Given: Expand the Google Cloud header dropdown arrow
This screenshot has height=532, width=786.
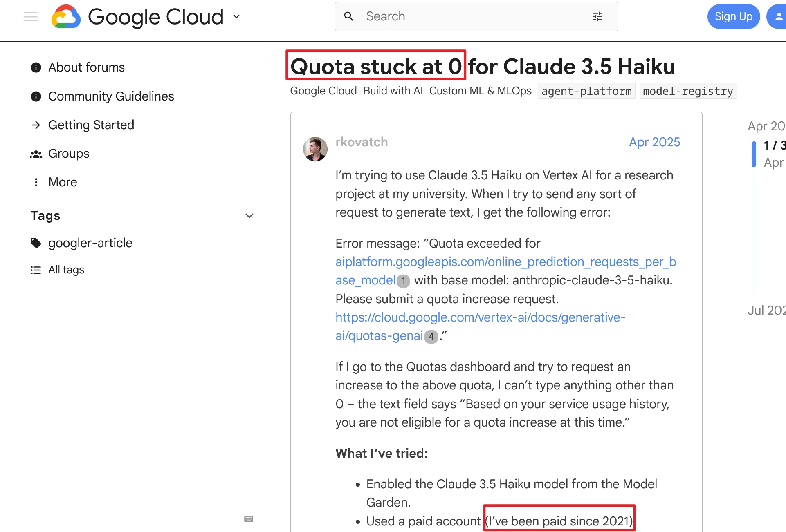Looking at the screenshot, I should pyautogui.click(x=236, y=17).
